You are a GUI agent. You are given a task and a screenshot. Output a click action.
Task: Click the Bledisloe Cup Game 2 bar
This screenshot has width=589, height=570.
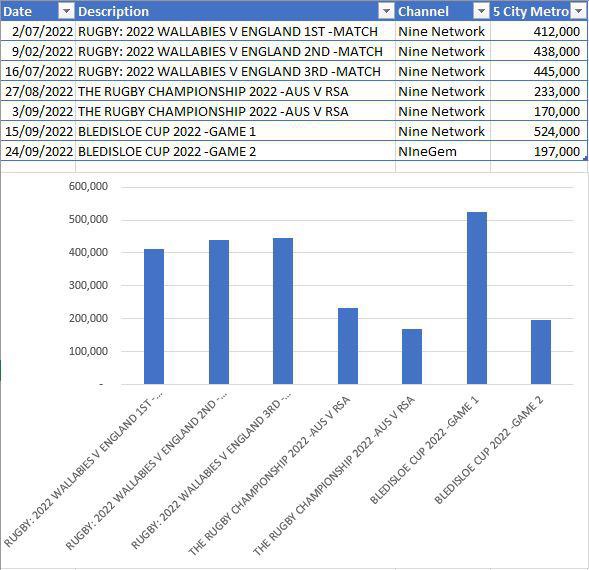541,352
